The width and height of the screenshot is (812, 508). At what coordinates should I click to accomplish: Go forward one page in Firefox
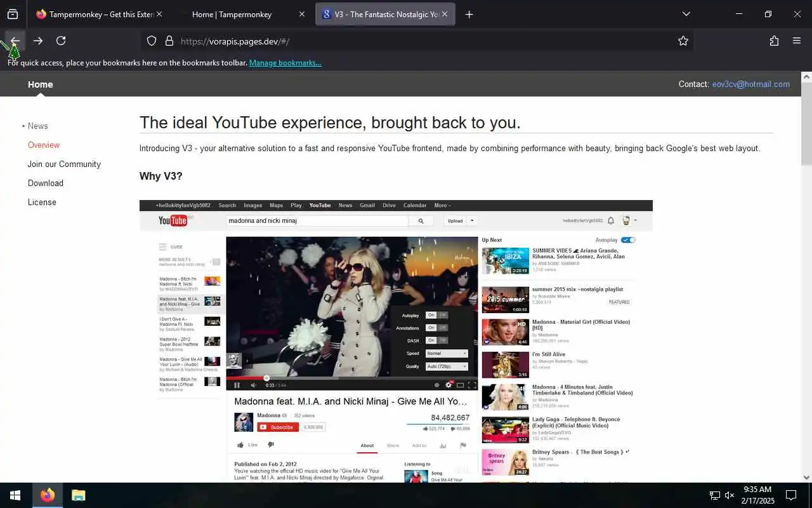pyautogui.click(x=38, y=41)
